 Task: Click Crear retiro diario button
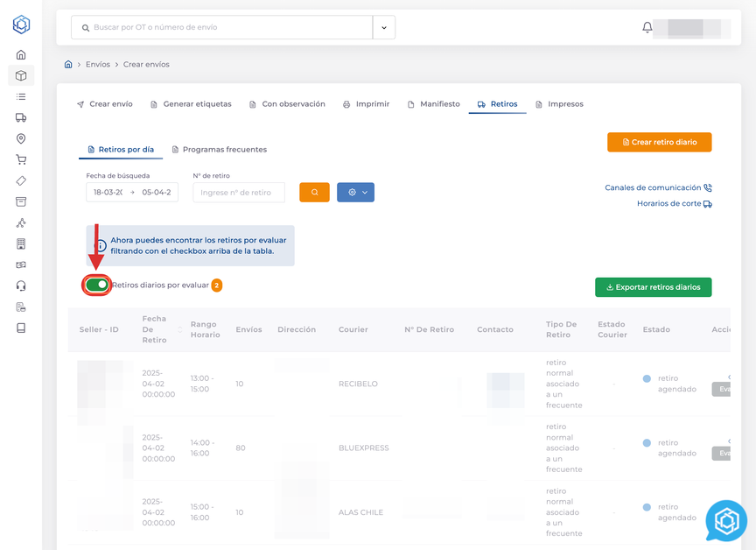click(659, 142)
